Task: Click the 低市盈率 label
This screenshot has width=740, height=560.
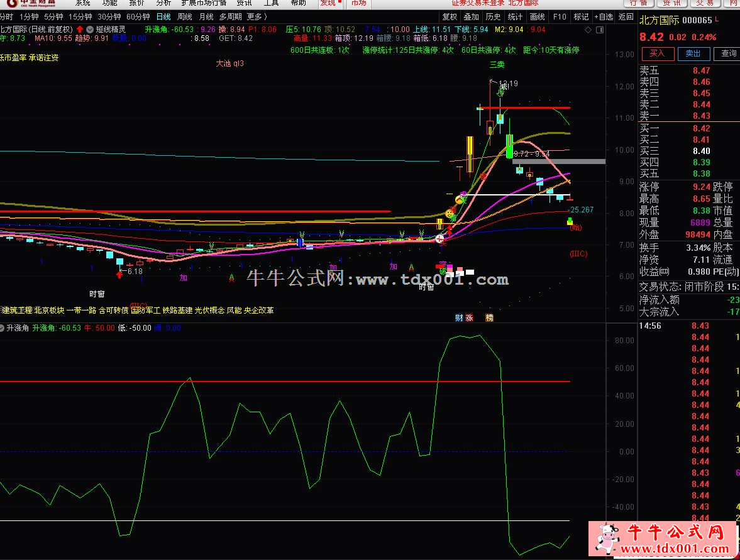Action: [13, 58]
